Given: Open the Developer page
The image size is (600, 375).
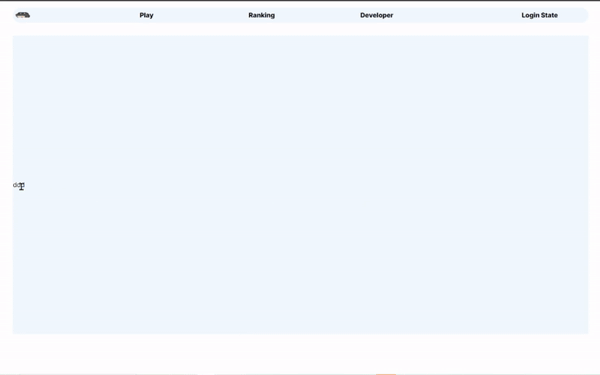Looking at the screenshot, I should click(377, 15).
